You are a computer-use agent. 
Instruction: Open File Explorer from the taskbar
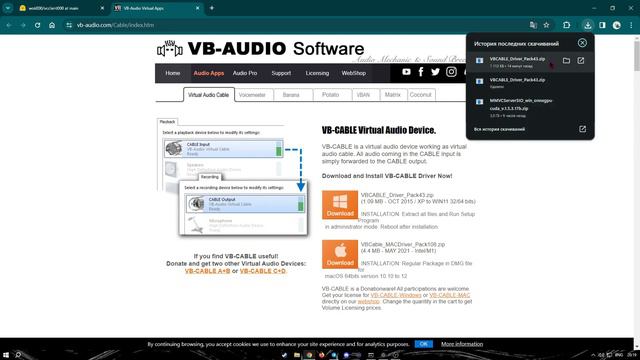297,355
